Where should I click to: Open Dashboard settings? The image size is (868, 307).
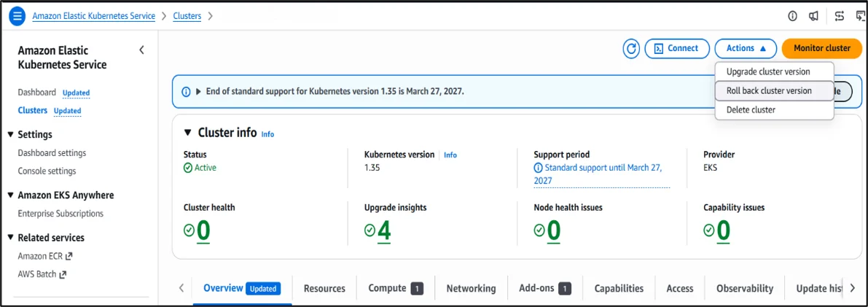coord(52,153)
